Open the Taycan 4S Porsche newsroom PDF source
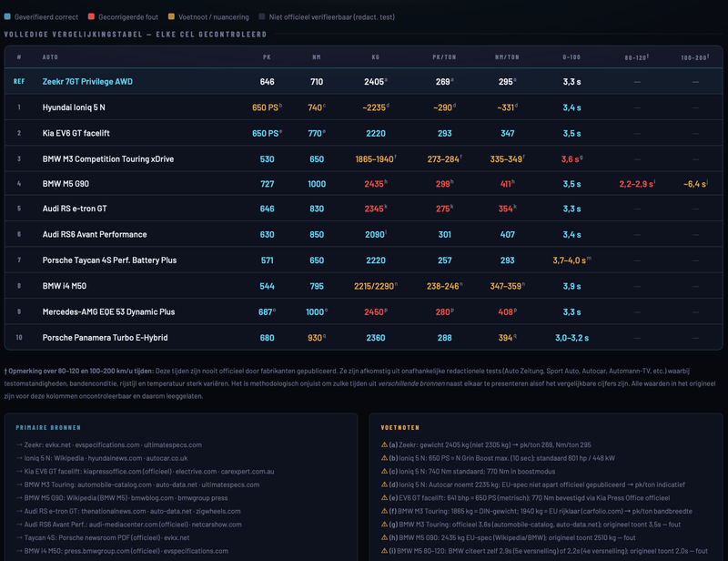This screenshot has height=561, width=728. coord(103,537)
